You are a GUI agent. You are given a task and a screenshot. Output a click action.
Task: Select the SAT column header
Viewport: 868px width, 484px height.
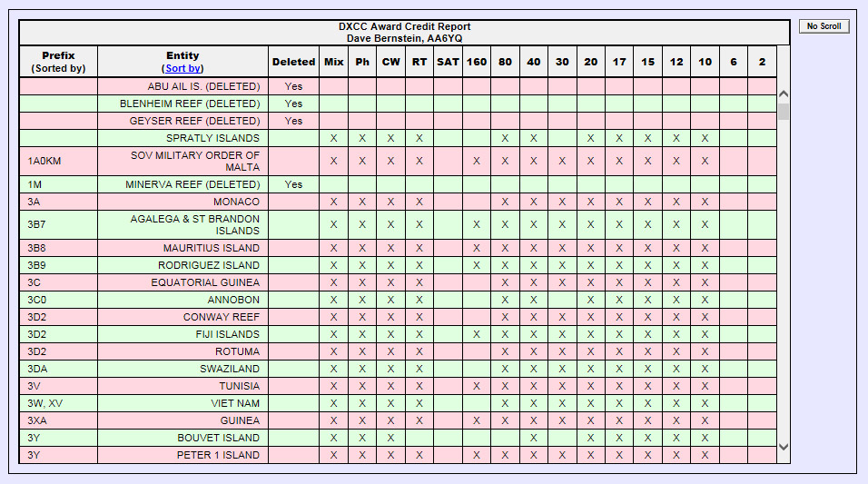[448, 62]
